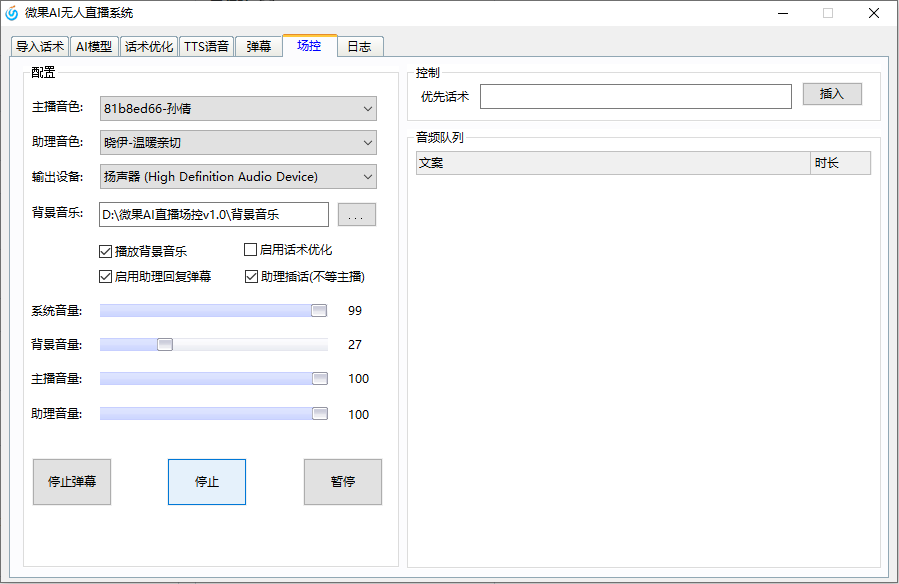
Task: Click the app logo icon in title bar
Action: pos(12,13)
